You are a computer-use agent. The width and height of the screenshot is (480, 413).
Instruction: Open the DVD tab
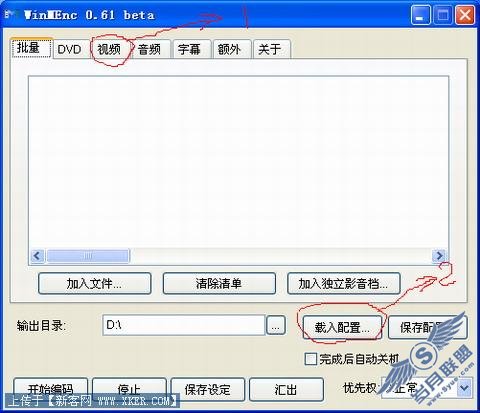[69, 50]
